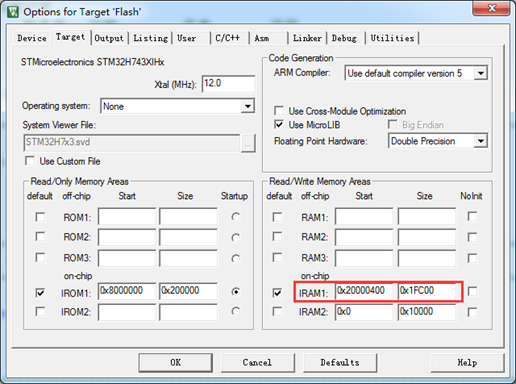This screenshot has height=384, width=516.
Task: Toggle the IROM1 default checkbox
Action: pyautogui.click(x=40, y=293)
